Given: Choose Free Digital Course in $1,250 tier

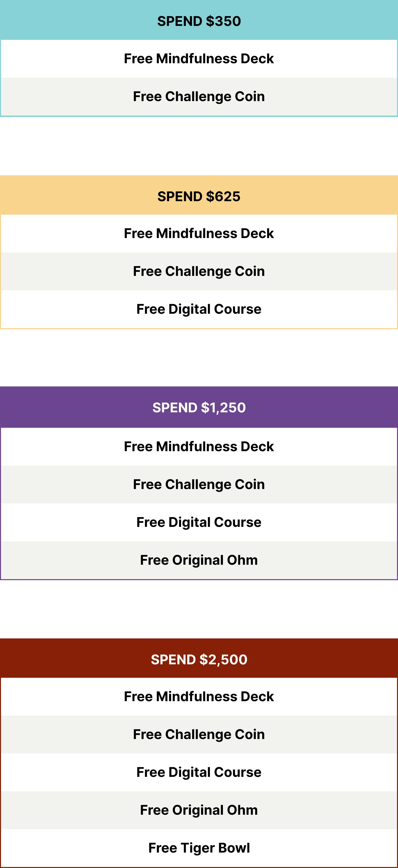Looking at the screenshot, I should tap(199, 522).
